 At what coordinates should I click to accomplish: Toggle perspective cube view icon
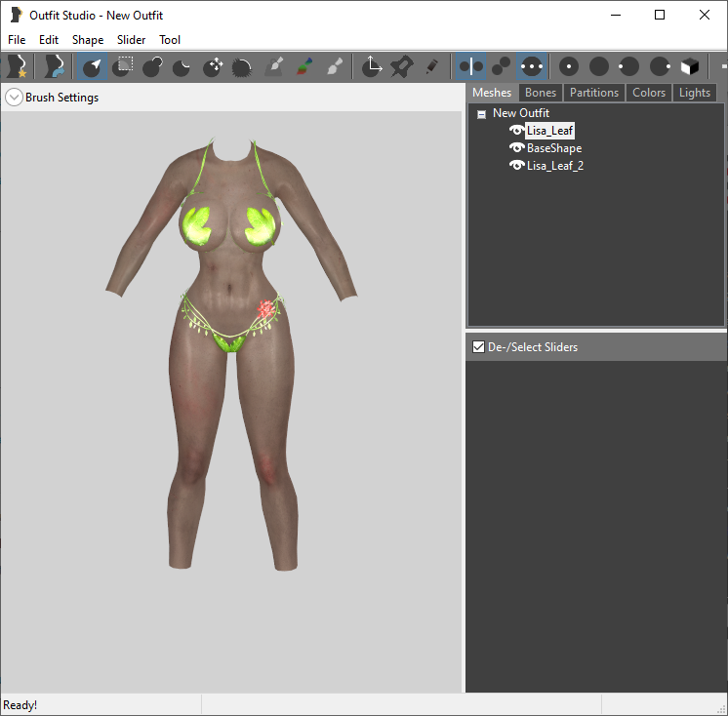point(690,66)
